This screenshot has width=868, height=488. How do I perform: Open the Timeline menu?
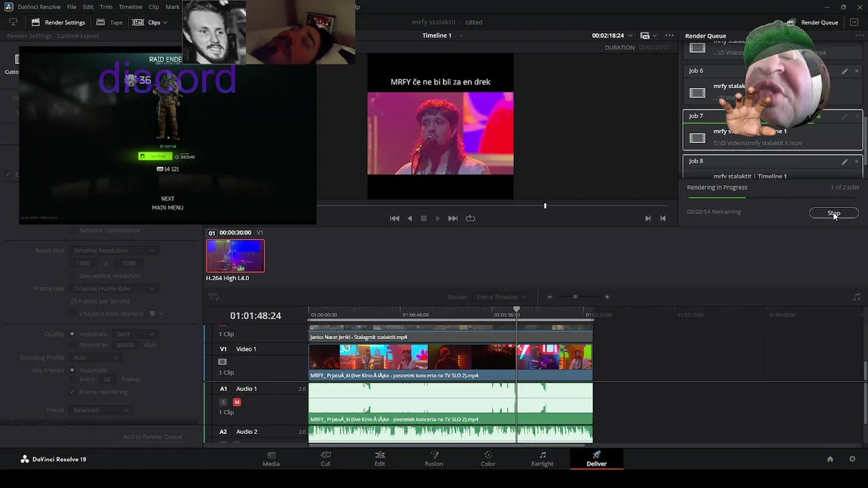click(131, 7)
